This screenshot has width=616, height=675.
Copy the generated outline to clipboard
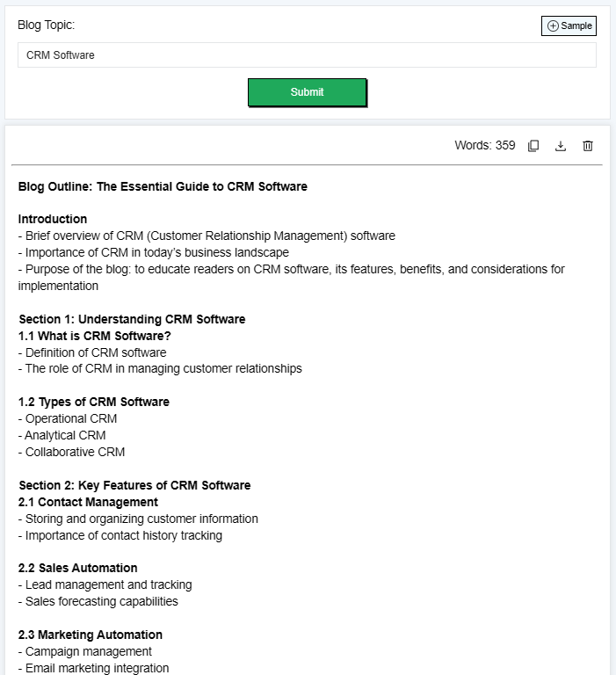[x=533, y=146]
